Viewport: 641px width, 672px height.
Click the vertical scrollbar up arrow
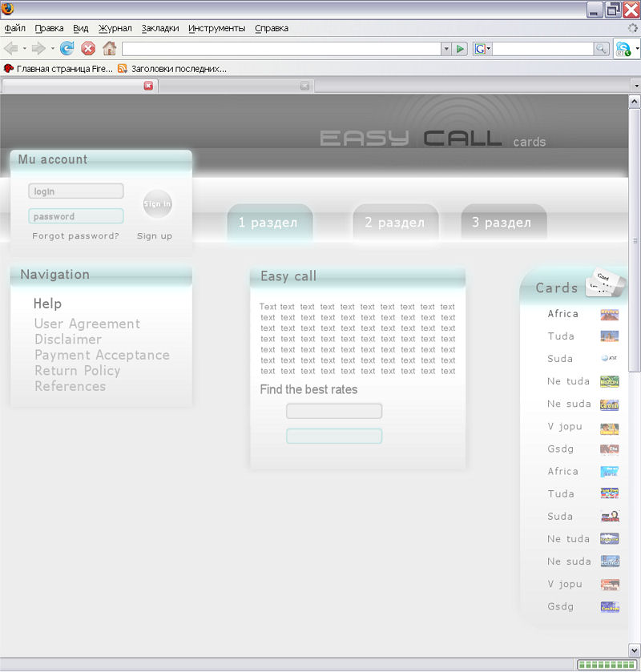[x=635, y=100]
